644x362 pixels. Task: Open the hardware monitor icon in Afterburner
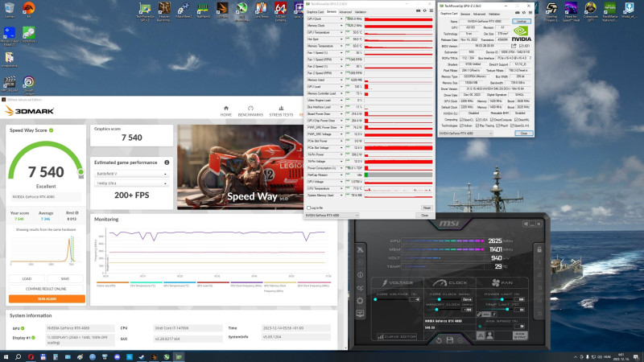360,314
